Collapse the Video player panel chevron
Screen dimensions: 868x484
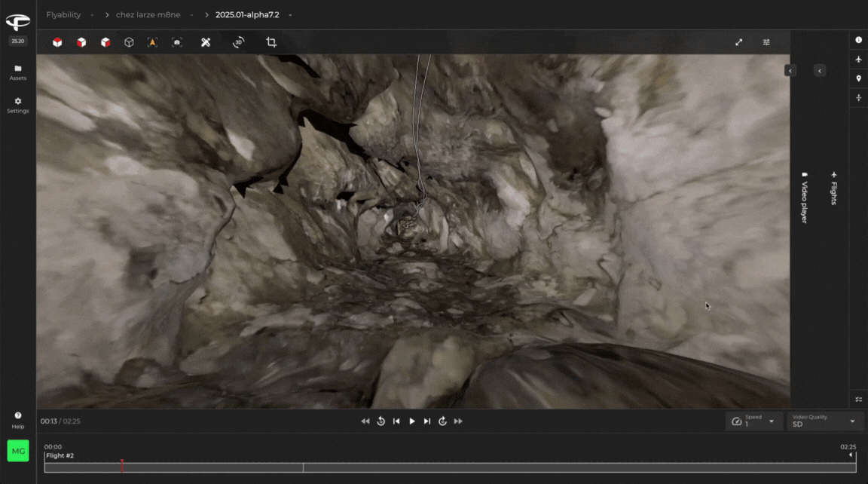790,70
